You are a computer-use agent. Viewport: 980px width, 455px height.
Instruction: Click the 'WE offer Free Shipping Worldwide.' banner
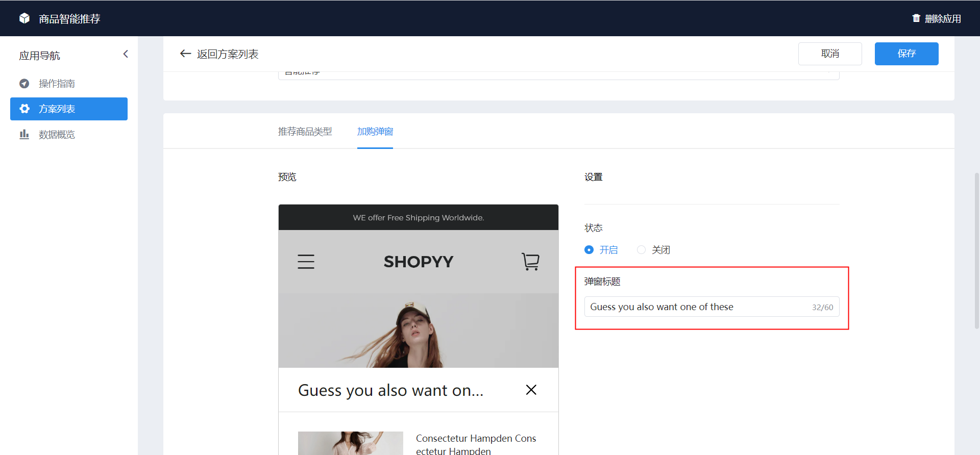click(419, 217)
